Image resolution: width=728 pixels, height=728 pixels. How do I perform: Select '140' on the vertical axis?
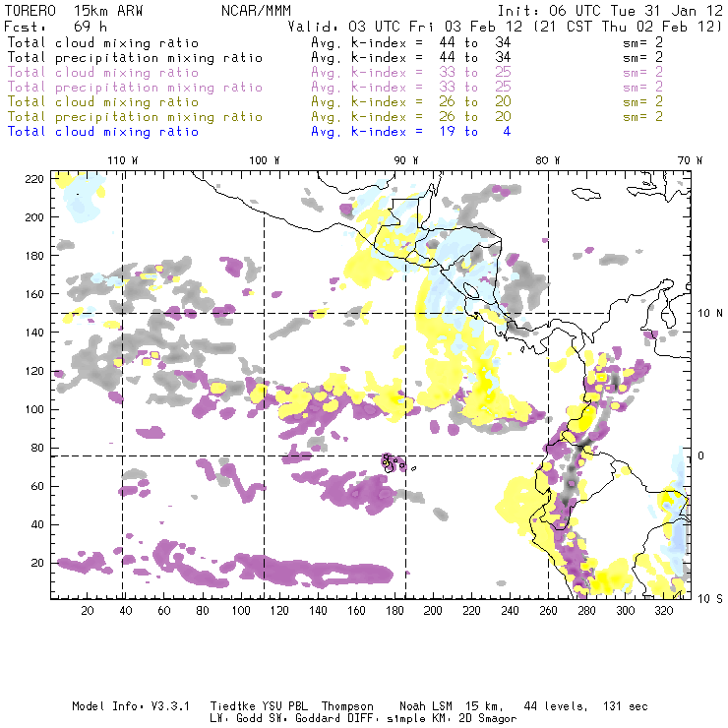34,333
